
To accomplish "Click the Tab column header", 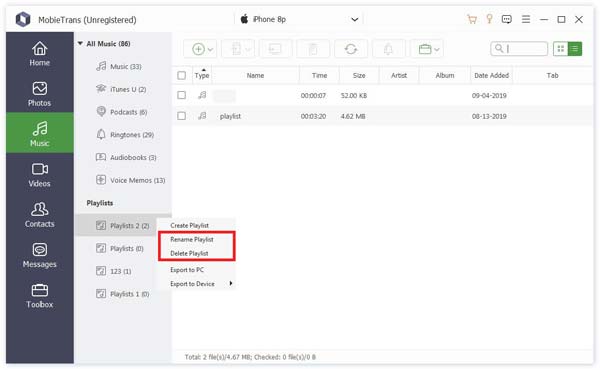I will [552, 75].
